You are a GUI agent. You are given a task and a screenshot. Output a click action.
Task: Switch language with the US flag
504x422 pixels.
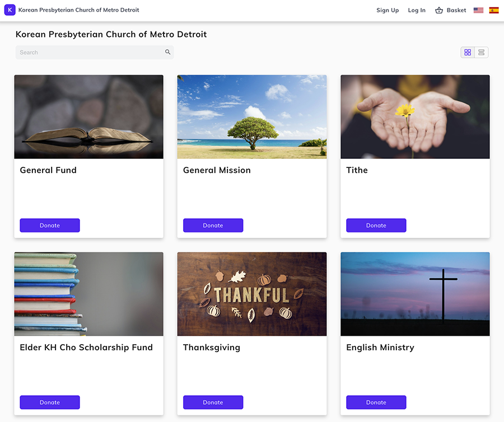[x=478, y=10]
